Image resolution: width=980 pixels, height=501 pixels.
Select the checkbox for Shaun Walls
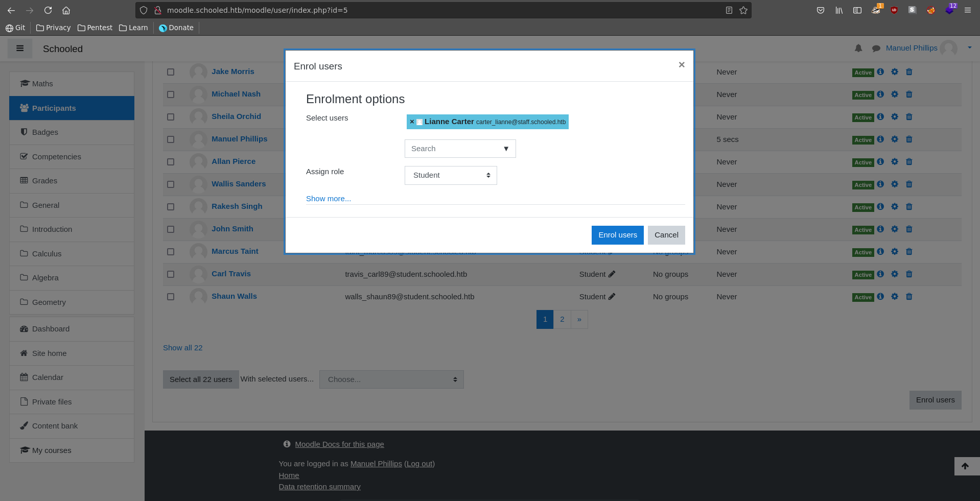[171, 297]
